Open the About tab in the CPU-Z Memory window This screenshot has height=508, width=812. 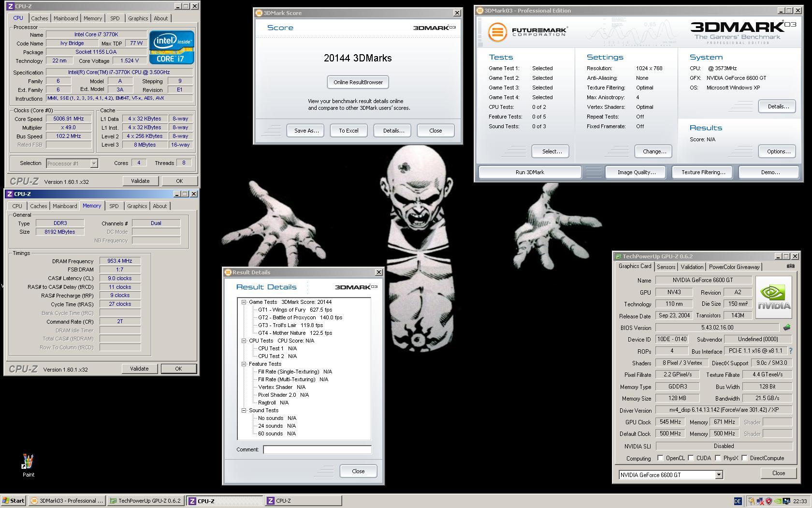point(159,206)
